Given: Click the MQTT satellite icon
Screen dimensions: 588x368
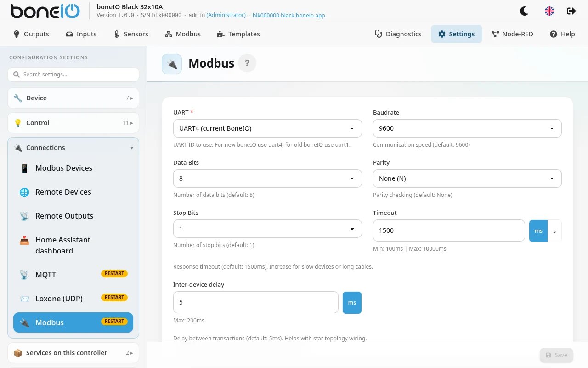Looking at the screenshot, I should click(24, 275).
